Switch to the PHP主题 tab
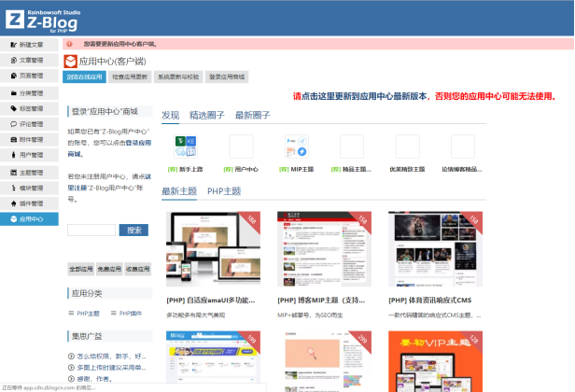The image size is (575, 392). (224, 191)
